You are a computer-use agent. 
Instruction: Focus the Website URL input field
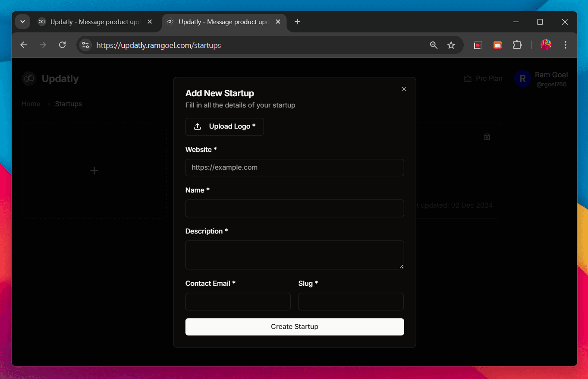[295, 167]
